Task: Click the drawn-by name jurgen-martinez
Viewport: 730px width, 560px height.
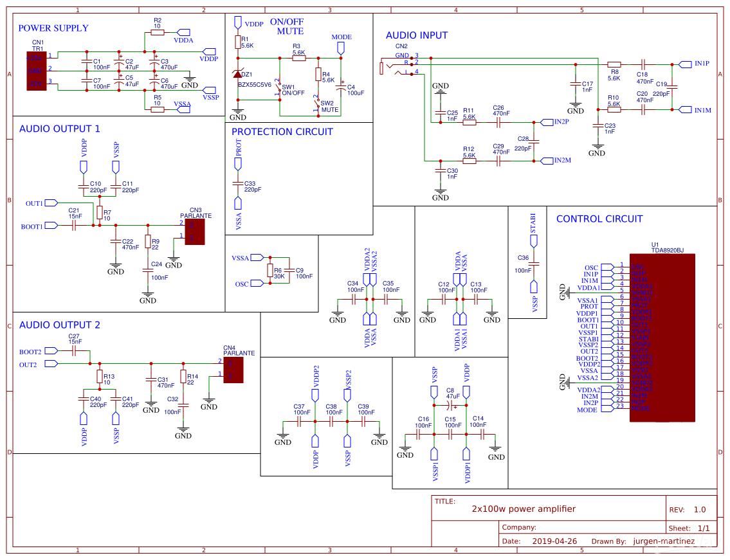Action: (x=663, y=541)
